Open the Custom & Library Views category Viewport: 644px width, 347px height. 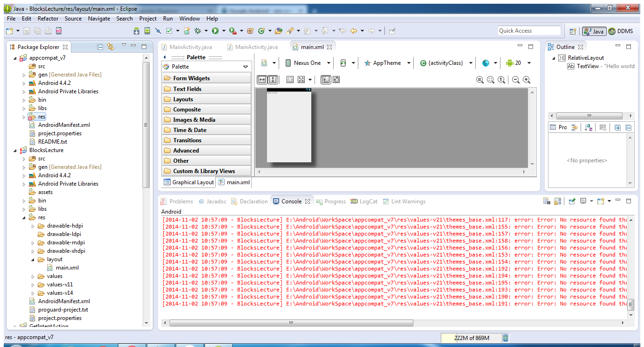(206, 171)
